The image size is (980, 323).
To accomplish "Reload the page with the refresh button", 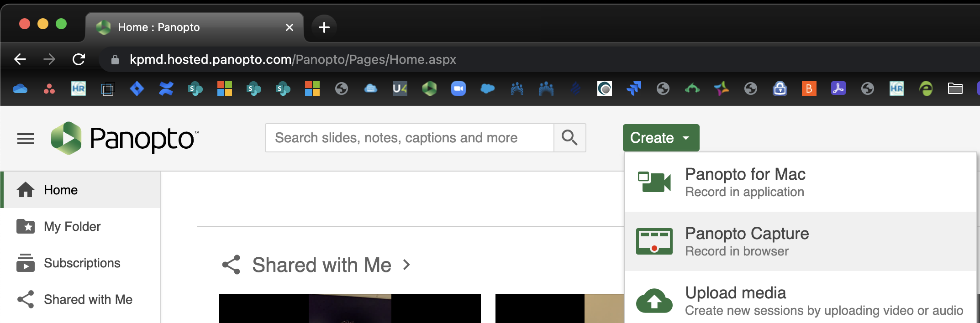I will point(79,59).
